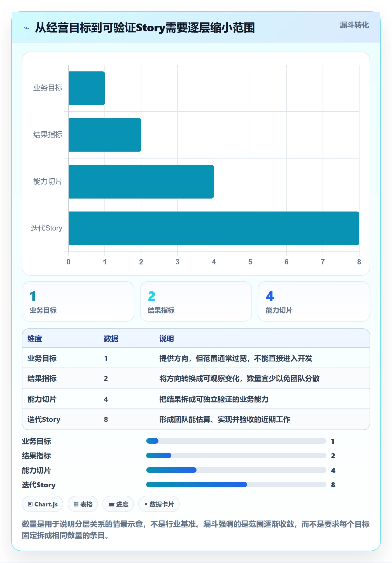Click the 能力切片 bar in chart
The width and height of the screenshot is (392, 563).
click(141, 182)
